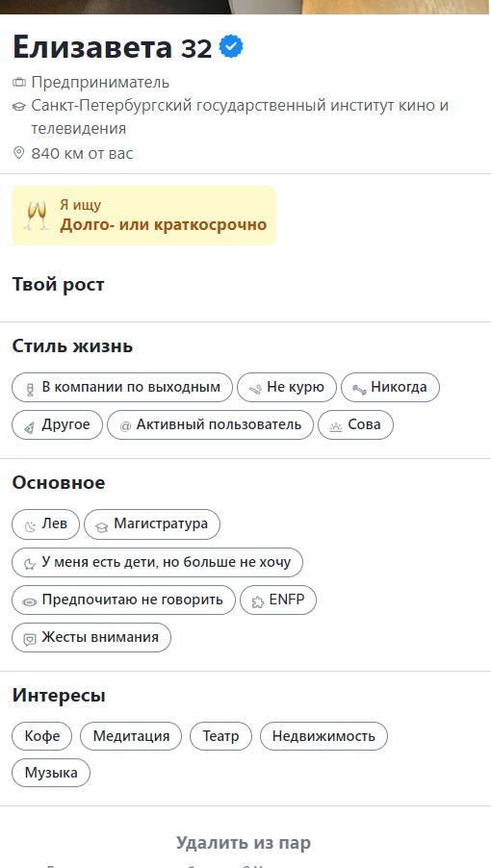Click the Активный пользователь label text
The height and width of the screenshot is (868, 491).
(x=220, y=424)
